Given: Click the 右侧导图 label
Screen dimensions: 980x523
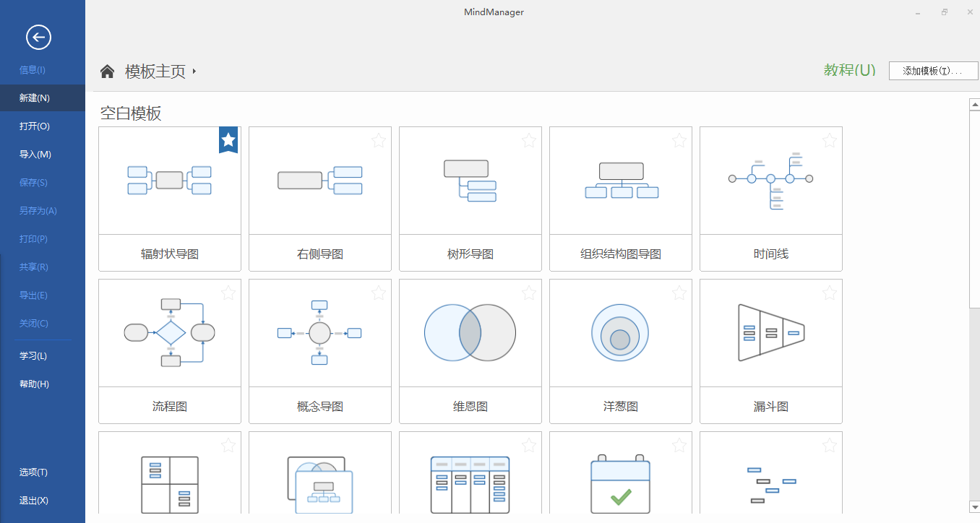Looking at the screenshot, I should 320,254.
